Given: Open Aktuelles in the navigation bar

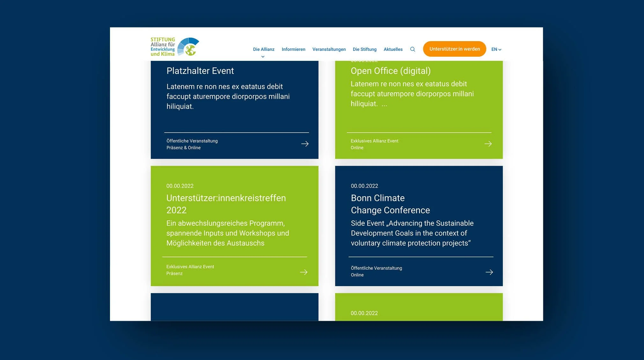Looking at the screenshot, I should coord(393,49).
